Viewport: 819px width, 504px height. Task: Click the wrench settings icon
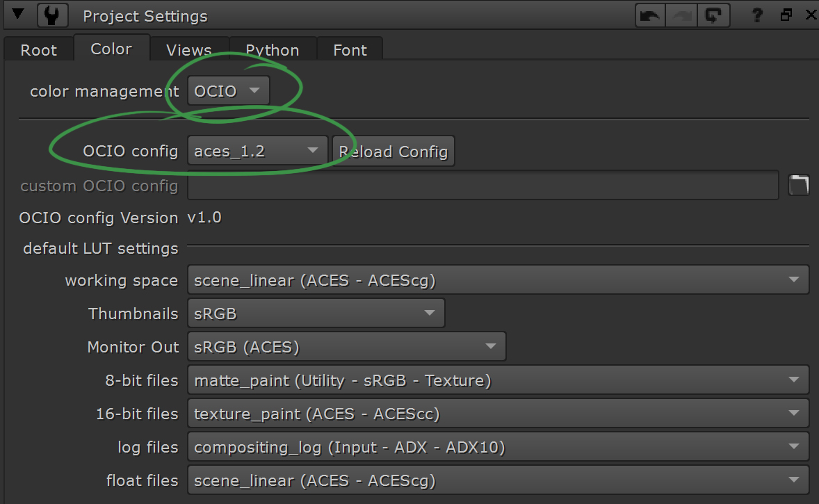pyautogui.click(x=52, y=15)
